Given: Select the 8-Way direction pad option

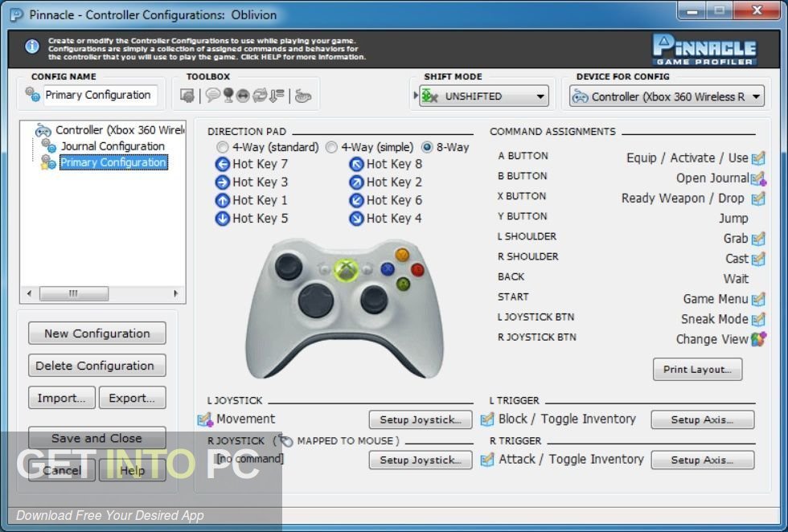Looking at the screenshot, I should point(427,147).
